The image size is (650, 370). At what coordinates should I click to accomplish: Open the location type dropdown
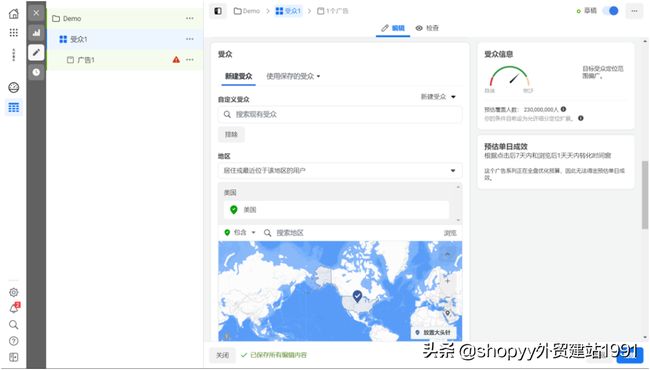(340, 171)
